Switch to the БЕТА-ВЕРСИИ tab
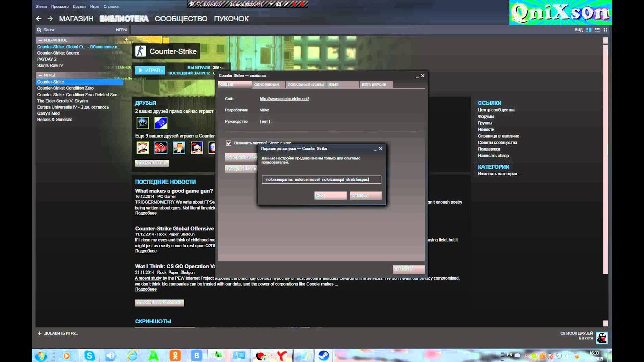Image resolution: width=644 pixels, height=362 pixels. pyautogui.click(x=377, y=85)
